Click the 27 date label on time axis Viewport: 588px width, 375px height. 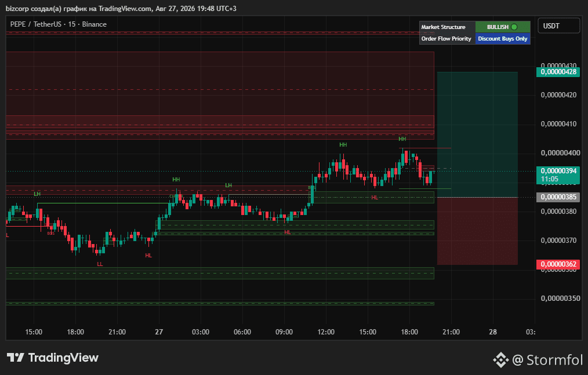(x=159, y=332)
